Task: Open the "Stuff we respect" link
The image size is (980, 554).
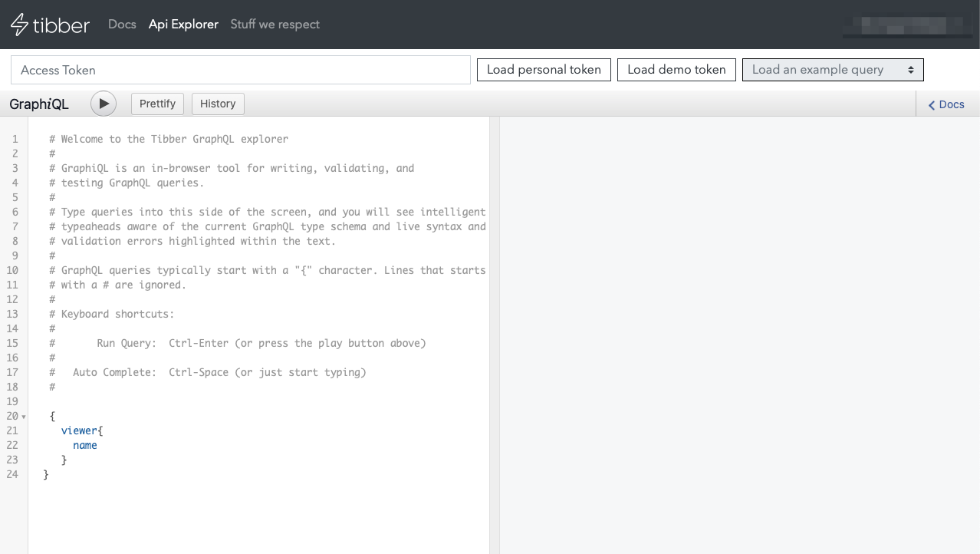Action: pyautogui.click(x=275, y=25)
